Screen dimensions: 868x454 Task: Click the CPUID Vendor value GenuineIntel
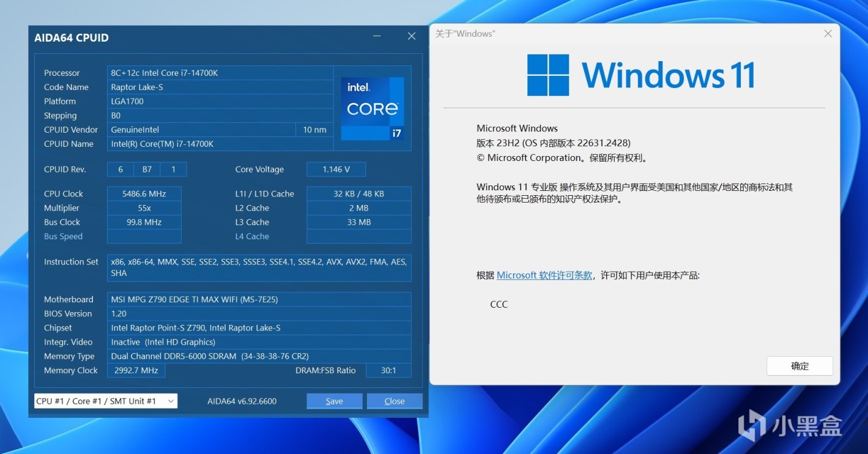(201, 130)
